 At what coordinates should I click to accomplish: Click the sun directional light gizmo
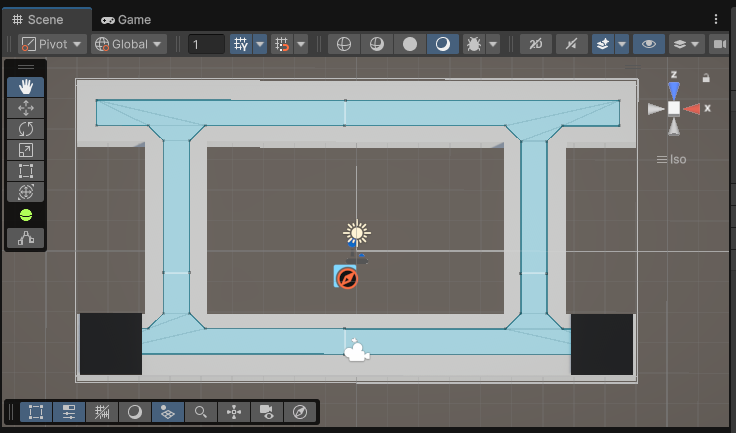(x=356, y=233)
